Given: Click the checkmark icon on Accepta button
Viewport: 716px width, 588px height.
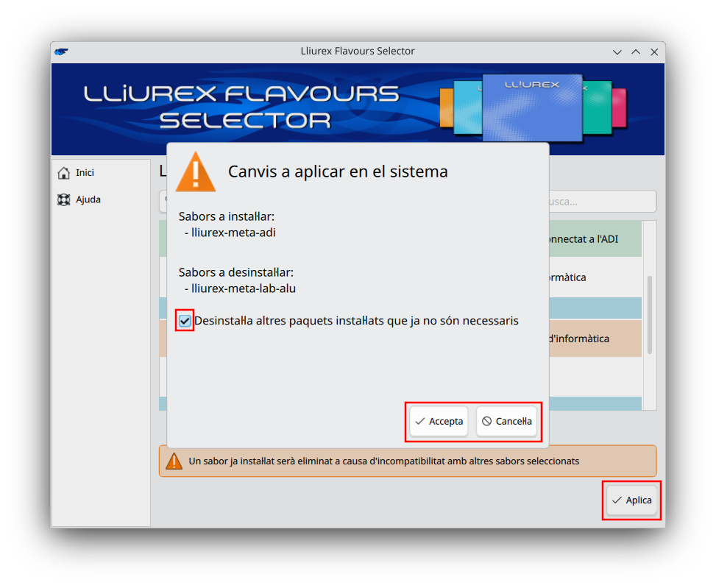Looking at the screenshot, I should tap(420, 422).
